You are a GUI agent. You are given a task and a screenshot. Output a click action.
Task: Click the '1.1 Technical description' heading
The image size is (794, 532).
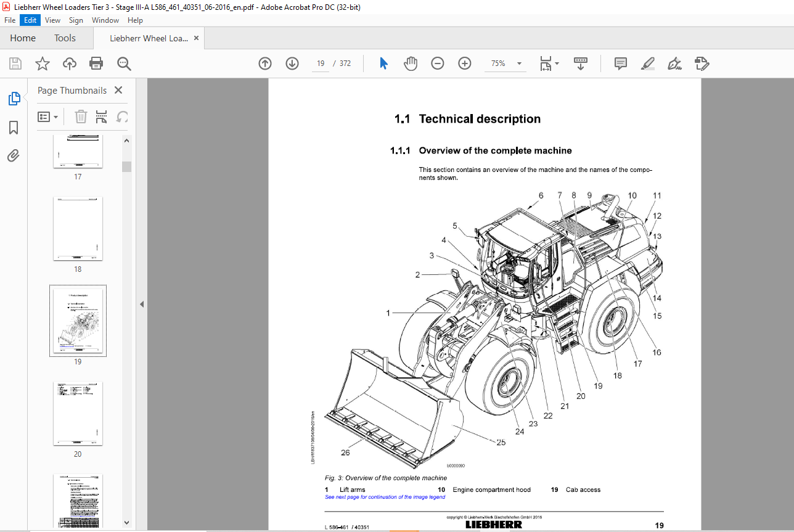coord(468,119)
